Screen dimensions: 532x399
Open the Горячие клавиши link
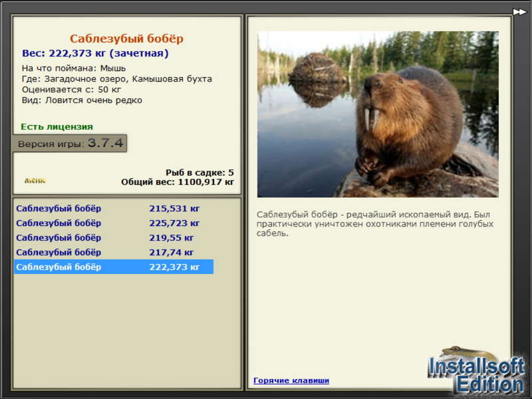pos(291,380)
